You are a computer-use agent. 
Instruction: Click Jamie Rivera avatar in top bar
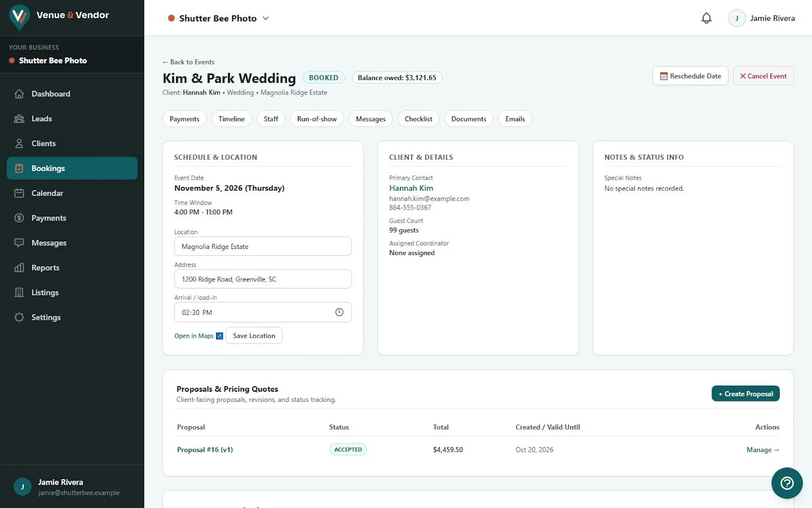(x=736, y=18)
